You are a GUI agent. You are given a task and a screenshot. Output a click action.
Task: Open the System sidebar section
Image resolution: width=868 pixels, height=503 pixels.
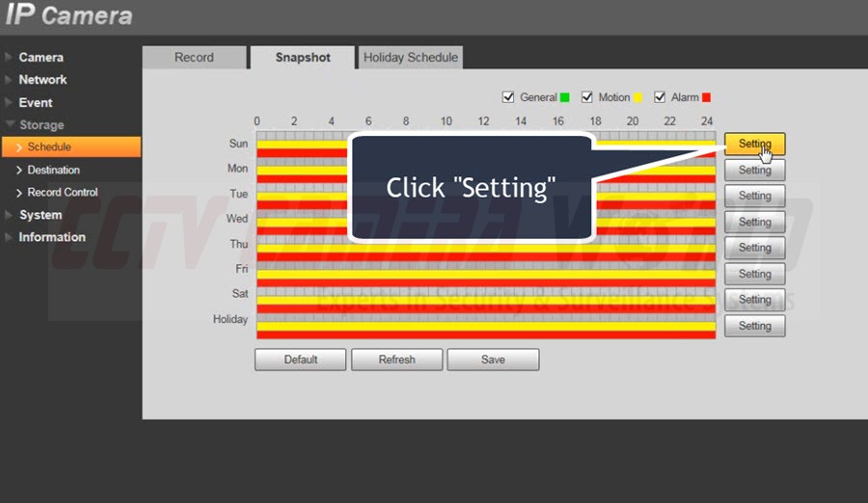(x=41, y=215)
